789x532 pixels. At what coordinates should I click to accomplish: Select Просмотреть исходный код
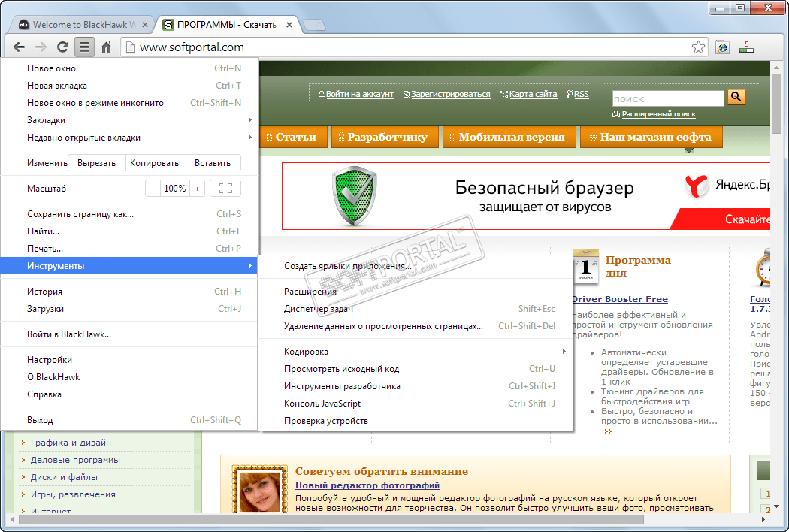[415, 369]
